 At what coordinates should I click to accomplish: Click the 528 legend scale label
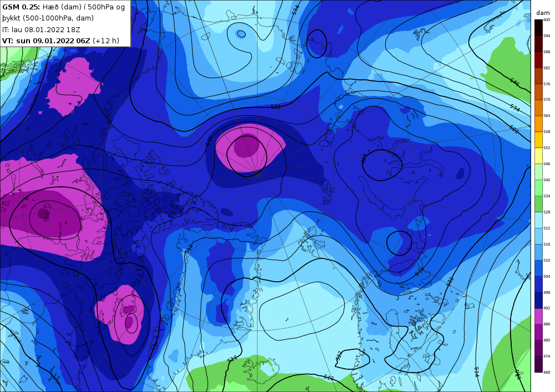click(x=547, y=212)
